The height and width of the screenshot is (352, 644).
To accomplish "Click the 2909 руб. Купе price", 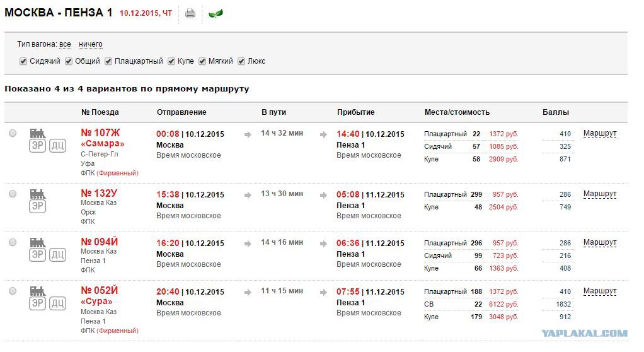I will coord(503,159).
